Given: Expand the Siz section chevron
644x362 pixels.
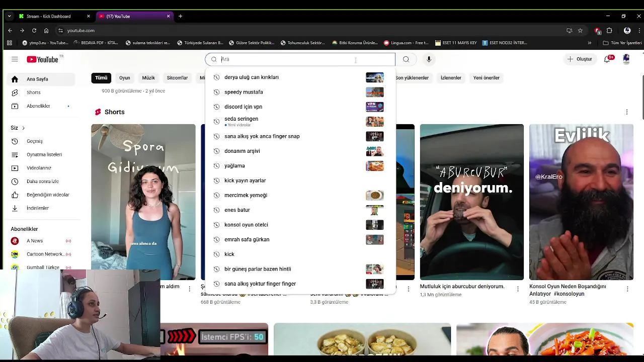Looking at the screenshot, I should click(x=23, y=128).
